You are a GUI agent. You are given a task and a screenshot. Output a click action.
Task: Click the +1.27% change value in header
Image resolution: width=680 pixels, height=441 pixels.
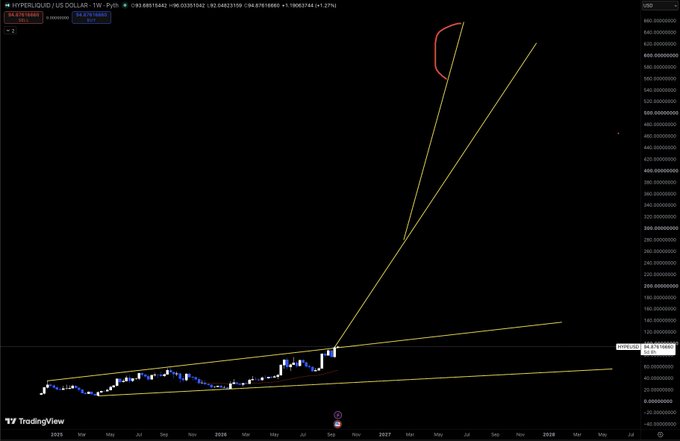coord(326,6)
